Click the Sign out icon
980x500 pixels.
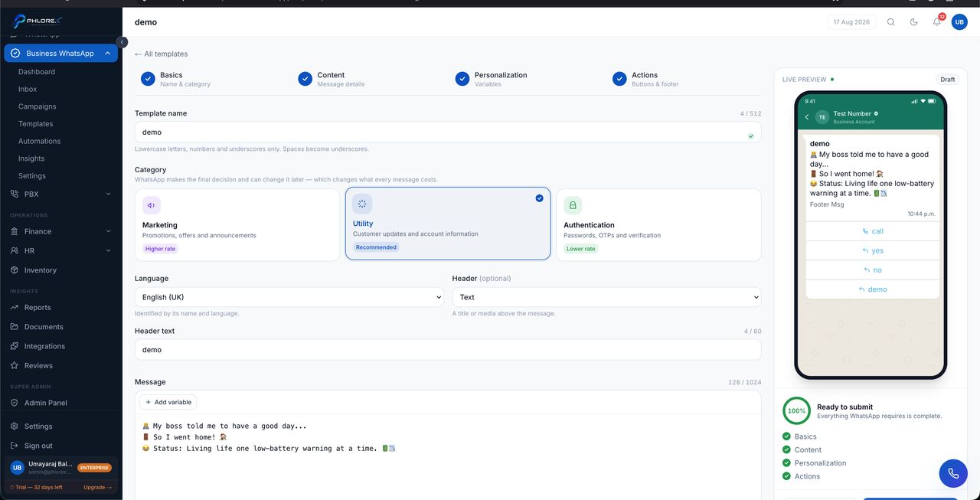coord(15,446)
